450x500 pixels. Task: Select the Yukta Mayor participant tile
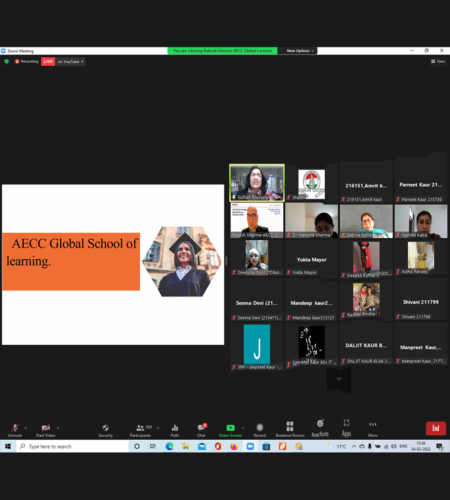coord(311,259)
